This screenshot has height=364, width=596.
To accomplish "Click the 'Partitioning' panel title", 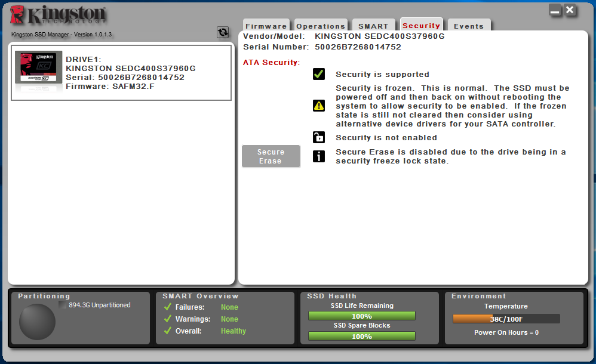I will click(x=44, y=296).
